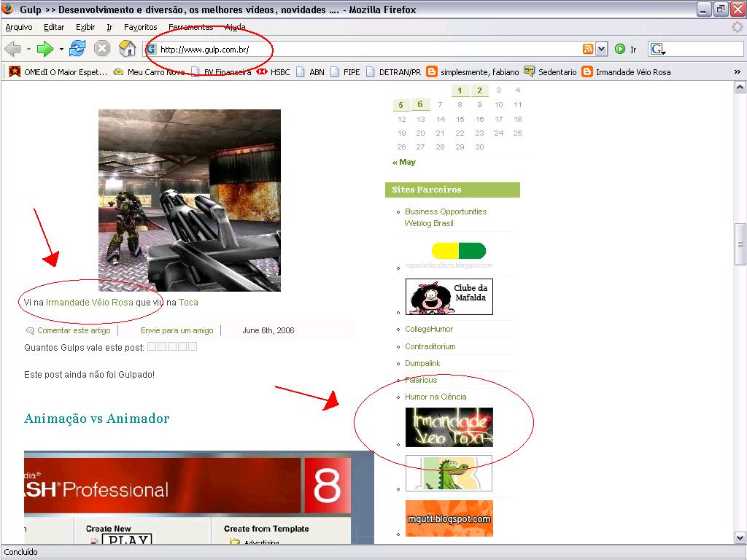
Task: Click the Toca link in post
Action: 188,303
